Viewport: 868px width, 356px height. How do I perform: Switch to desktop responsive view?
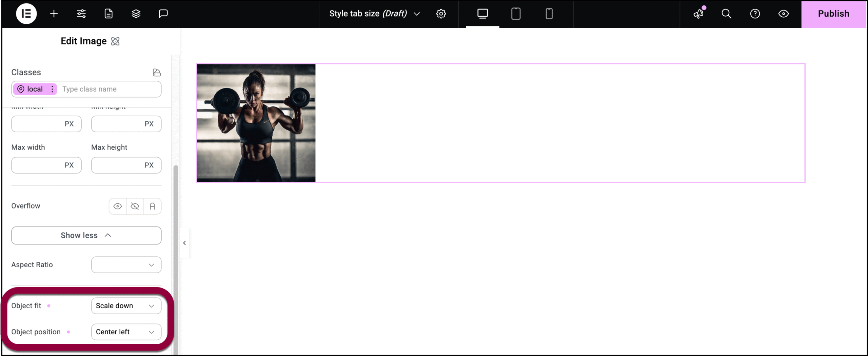(x=482, y=14)
